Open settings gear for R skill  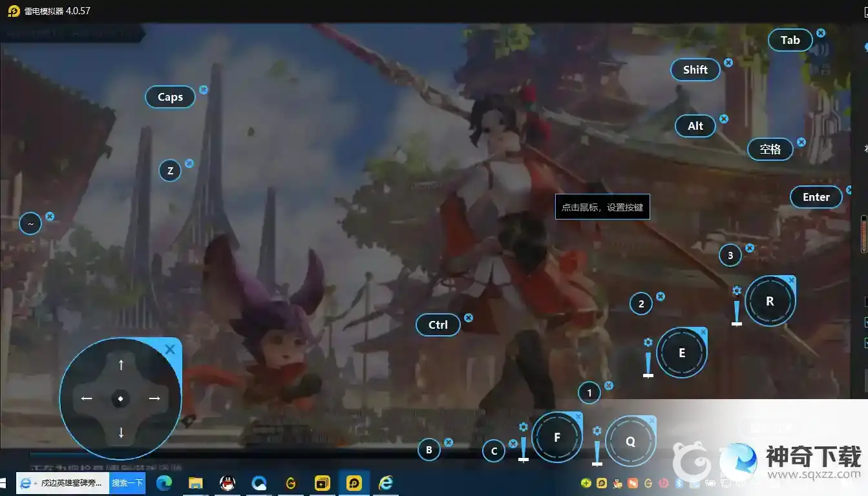[x=737, y=291]
